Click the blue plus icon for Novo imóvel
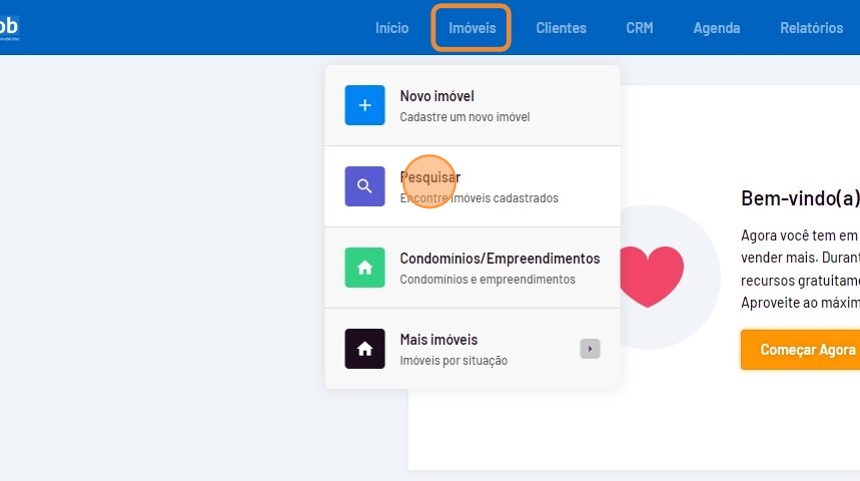 (364, 105)
